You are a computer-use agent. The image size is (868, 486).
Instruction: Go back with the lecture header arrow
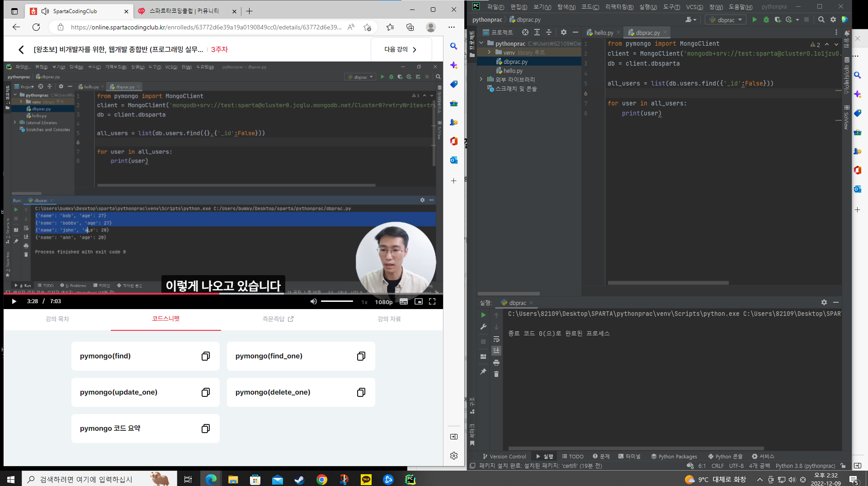(21, 50)
